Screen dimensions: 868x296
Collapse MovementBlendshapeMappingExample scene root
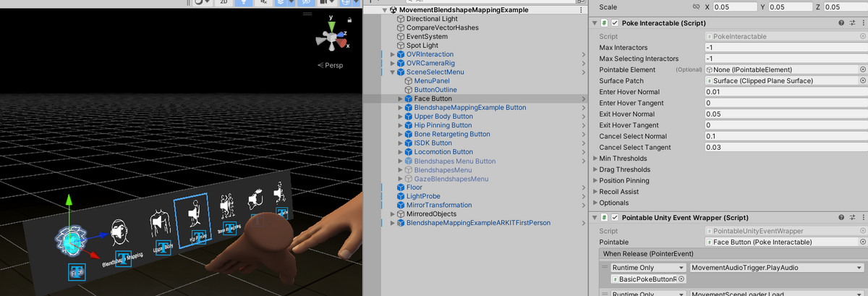(x=386, y=10)
